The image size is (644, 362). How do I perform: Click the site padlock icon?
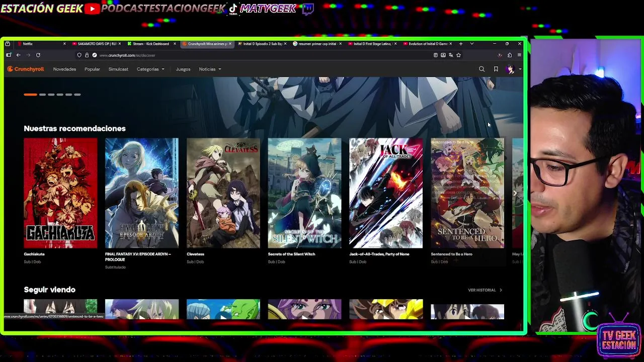(x=87, y=55)
